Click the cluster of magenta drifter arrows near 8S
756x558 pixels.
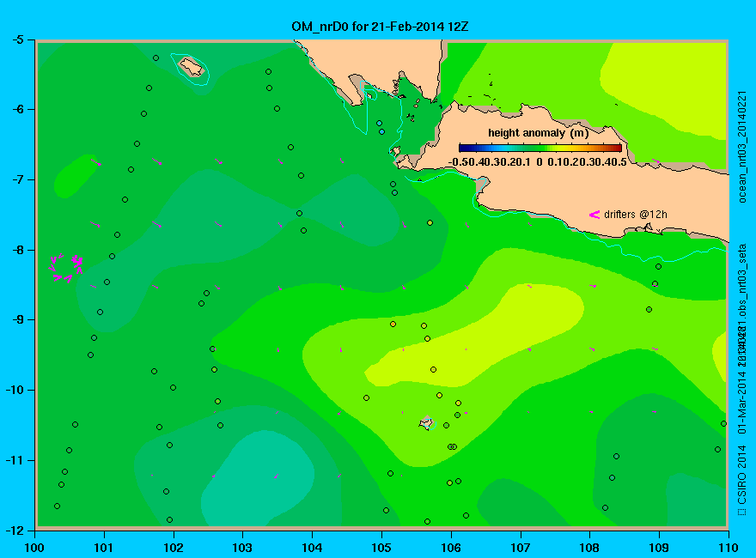click(x=66, y=268)
